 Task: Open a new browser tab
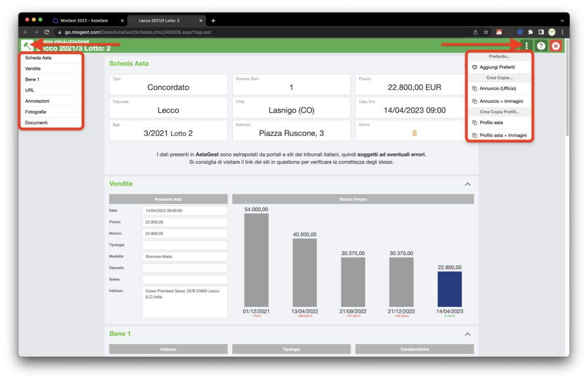tap(213, 21)
